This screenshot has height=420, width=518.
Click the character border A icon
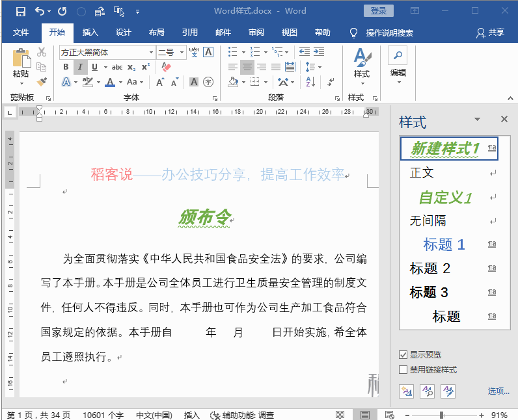208,52
